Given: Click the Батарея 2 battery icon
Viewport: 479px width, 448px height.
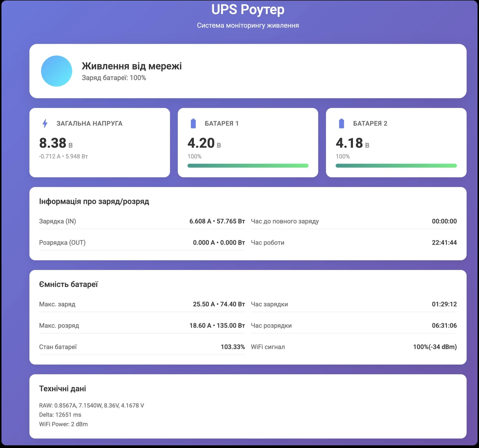Looking at the screenshot, I should click(x=341, y=123).
